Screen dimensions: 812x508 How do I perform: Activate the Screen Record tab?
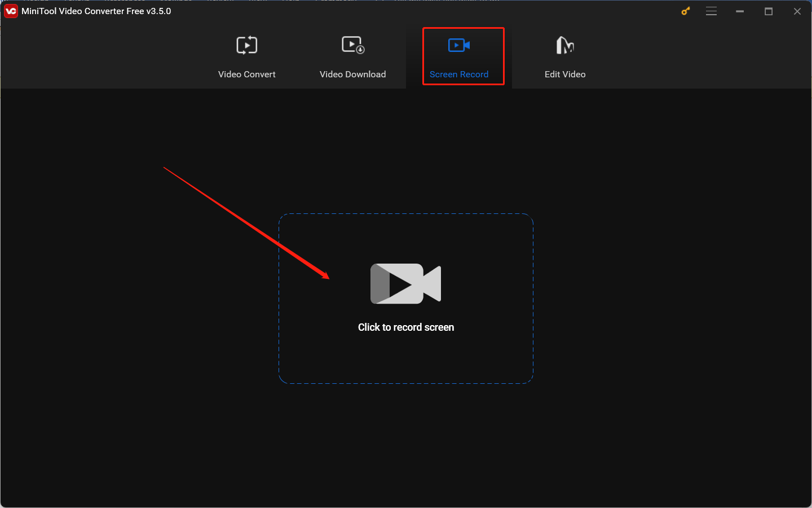coord(458,56)
